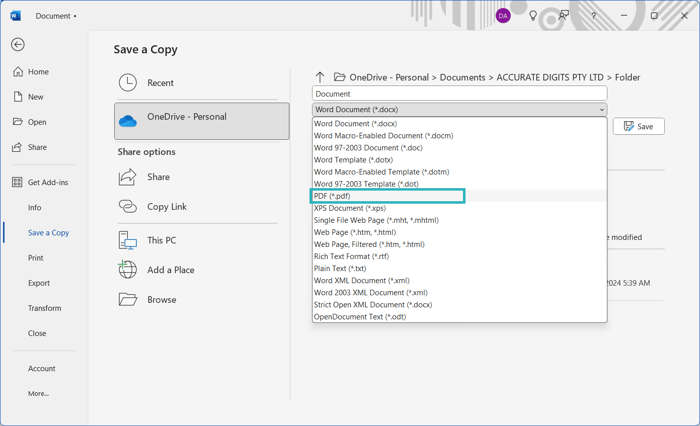The image size is (700, 426).
Task: Click the sidebar Share icon
Action: (x=17, y=147)
